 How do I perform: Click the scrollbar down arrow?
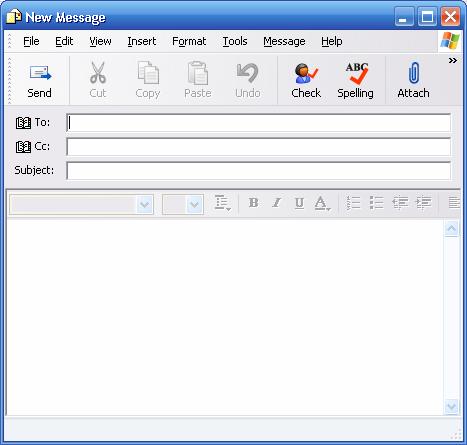point(451,406)
